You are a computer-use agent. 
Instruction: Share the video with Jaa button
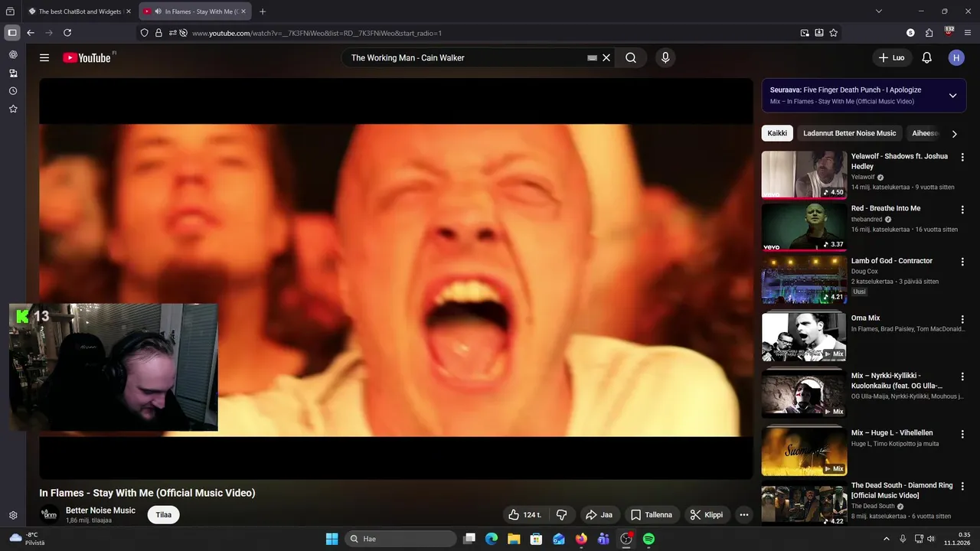(x=599, y=515)
